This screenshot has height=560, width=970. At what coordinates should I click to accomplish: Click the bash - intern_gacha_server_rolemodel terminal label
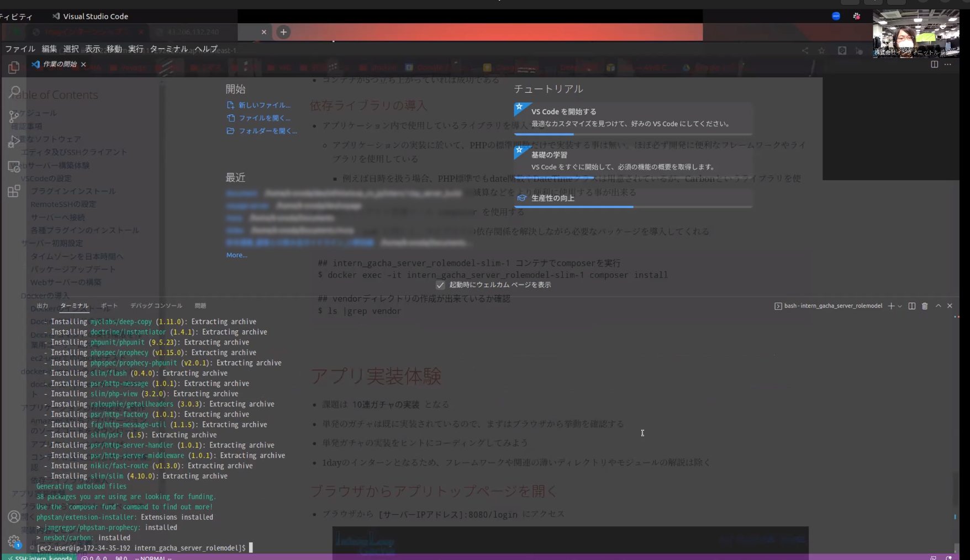click(x=832, y=306)
